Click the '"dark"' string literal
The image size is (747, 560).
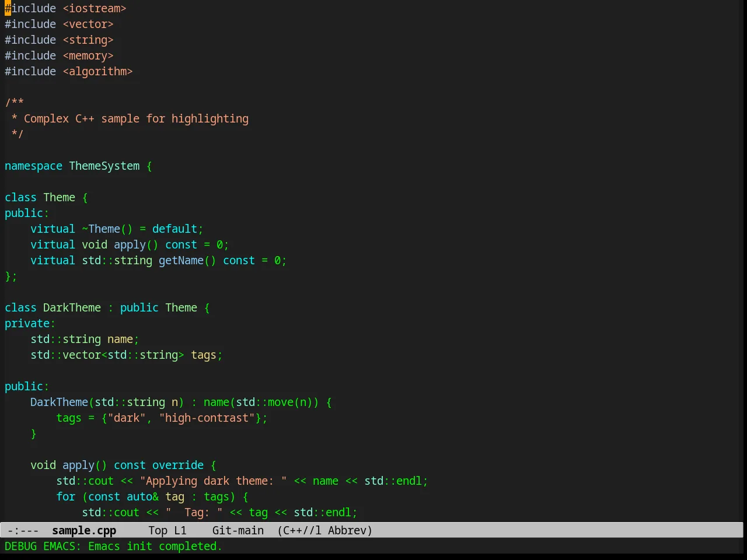tap(127, 418)
